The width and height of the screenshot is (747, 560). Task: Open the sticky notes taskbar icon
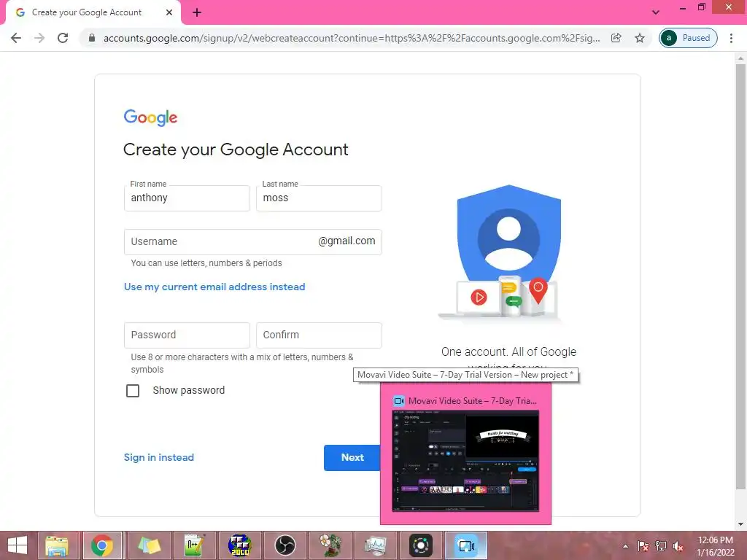[x=149, y=545]
